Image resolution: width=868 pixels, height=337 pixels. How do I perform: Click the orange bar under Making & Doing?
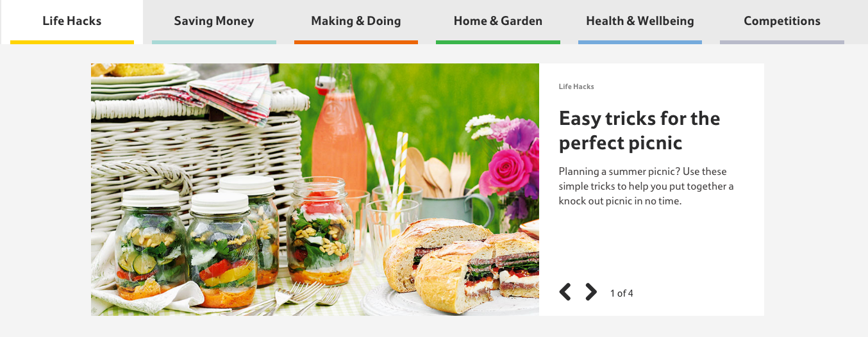(356, 42)
